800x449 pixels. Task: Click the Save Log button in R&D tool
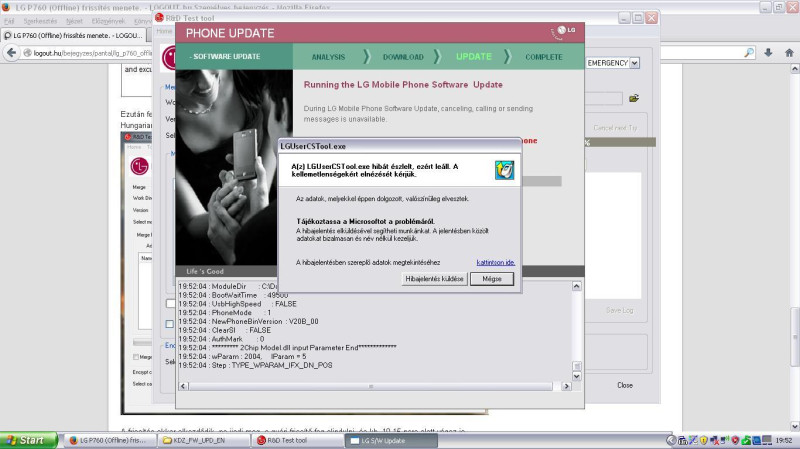coord(619,310)
